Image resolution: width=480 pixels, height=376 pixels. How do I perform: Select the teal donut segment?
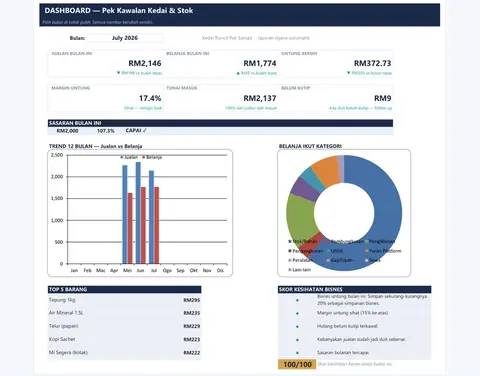coord(312,177)
